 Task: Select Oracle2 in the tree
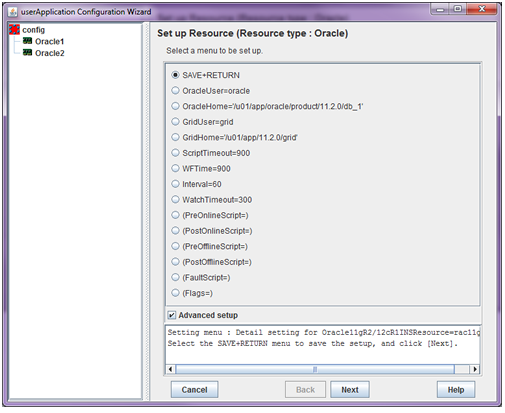pyautogui.click(x=50, y=53)
